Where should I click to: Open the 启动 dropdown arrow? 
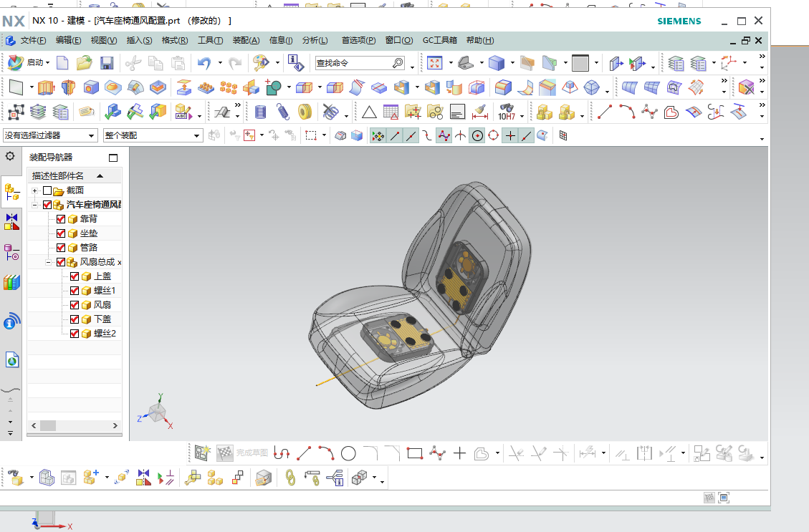click(x=47, y=63)
